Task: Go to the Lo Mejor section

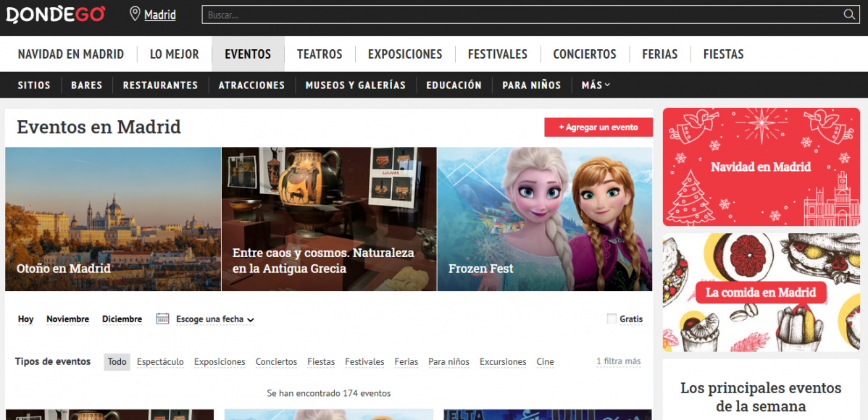Action: pyautogui.click(x=175, y=54)
